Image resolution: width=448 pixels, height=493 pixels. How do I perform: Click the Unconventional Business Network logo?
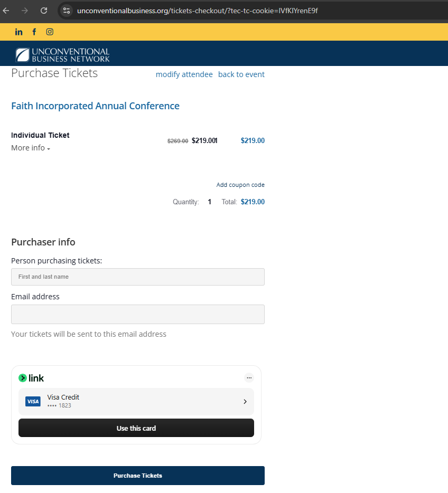click(x=62, y=55)
